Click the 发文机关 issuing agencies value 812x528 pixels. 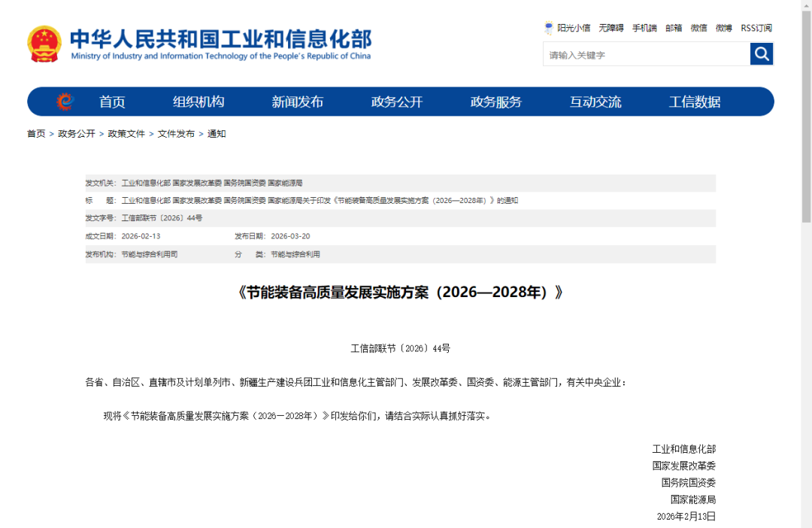[212, 183]
